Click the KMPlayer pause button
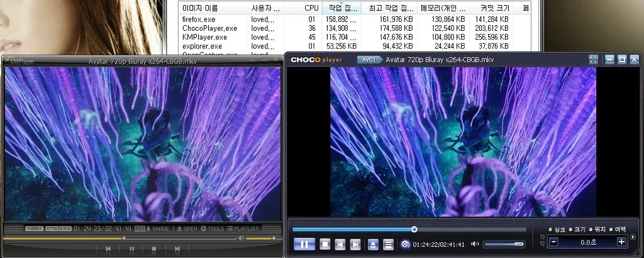This screenshot has width=644, height=258. pos(131,249)
